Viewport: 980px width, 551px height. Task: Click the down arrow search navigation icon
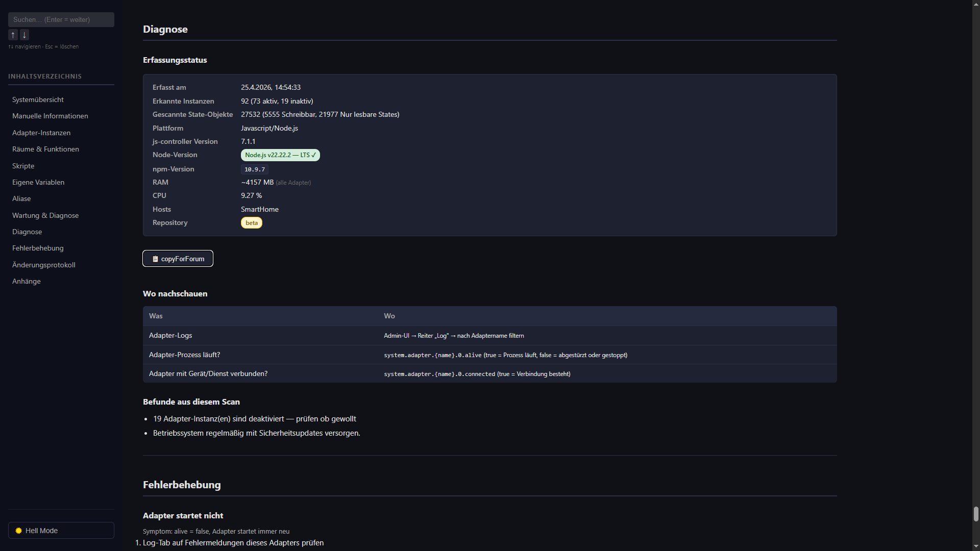pos(24,35)
